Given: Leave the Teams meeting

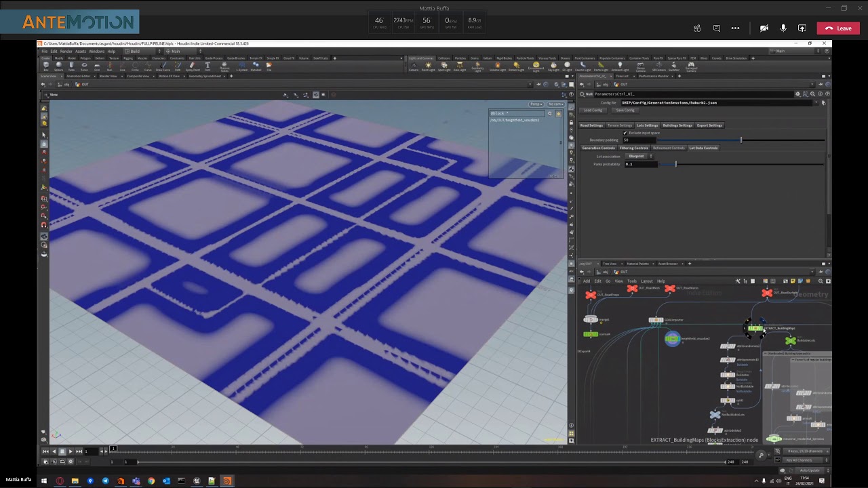Looking at the screenshot, I should tap(839, 28).
